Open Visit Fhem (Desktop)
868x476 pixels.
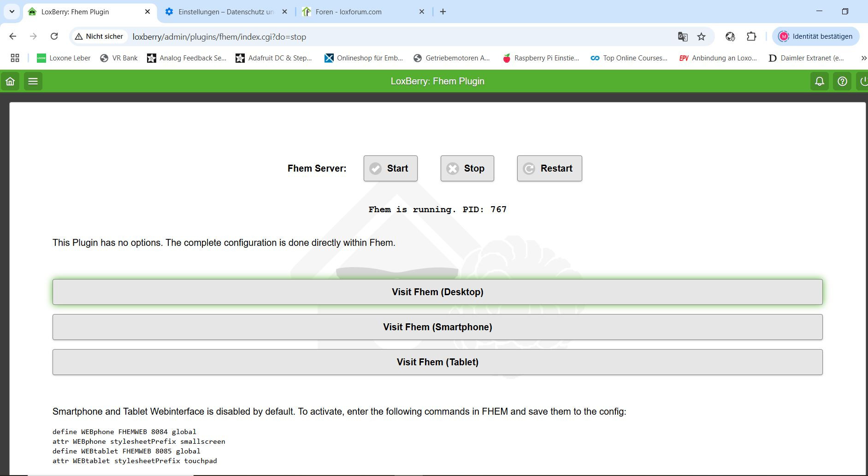pyautogui.click(x=437, y=292)
